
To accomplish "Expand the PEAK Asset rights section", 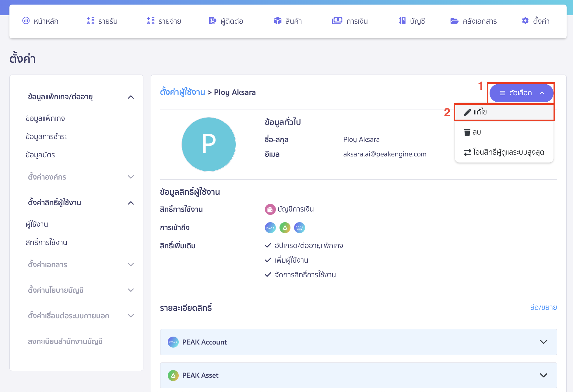I will 544,375.
